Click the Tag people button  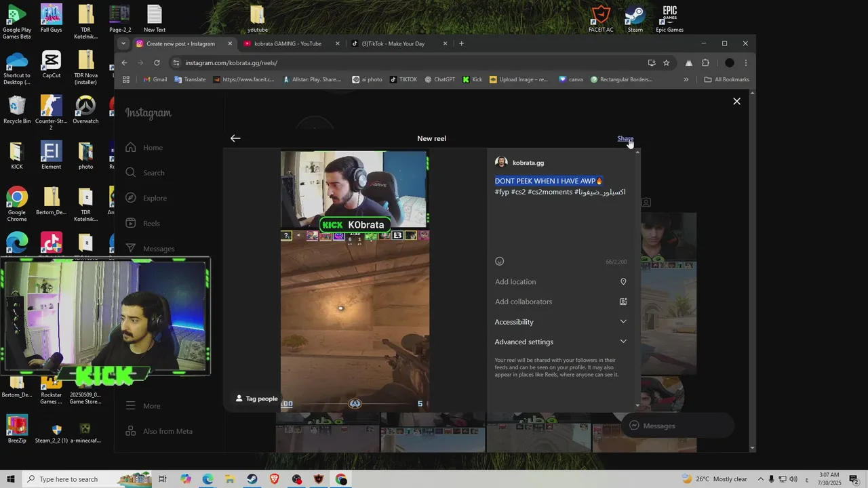[256, 399]
